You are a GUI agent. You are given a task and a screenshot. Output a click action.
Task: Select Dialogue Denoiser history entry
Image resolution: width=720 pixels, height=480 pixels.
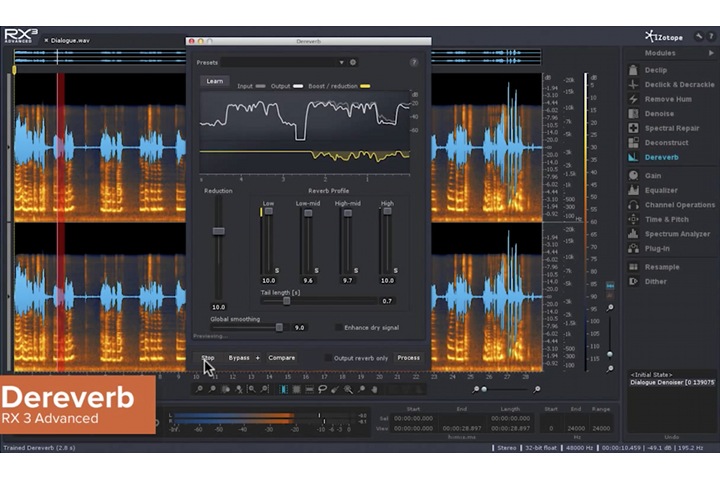pyautogui.click(x=672, y=382)
